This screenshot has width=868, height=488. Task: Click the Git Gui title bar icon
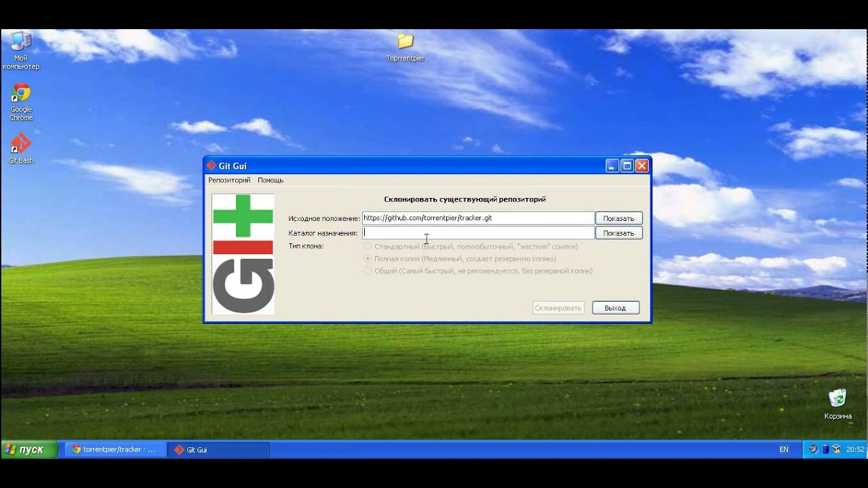click(212, 165)
